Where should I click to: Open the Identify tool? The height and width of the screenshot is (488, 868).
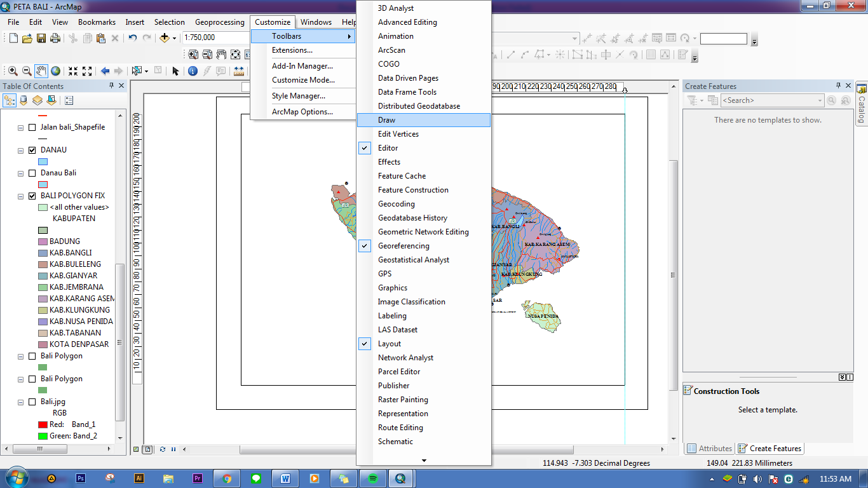193,70
